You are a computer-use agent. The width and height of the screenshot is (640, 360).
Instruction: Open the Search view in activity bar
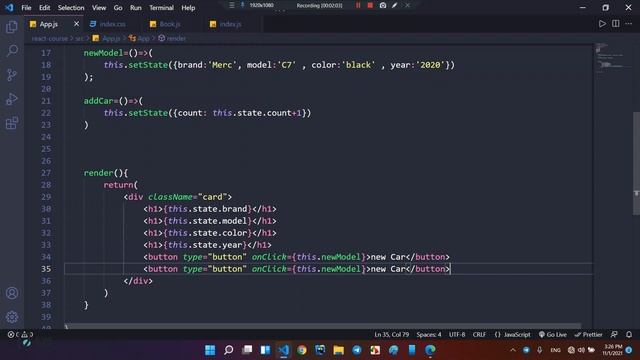12,51
